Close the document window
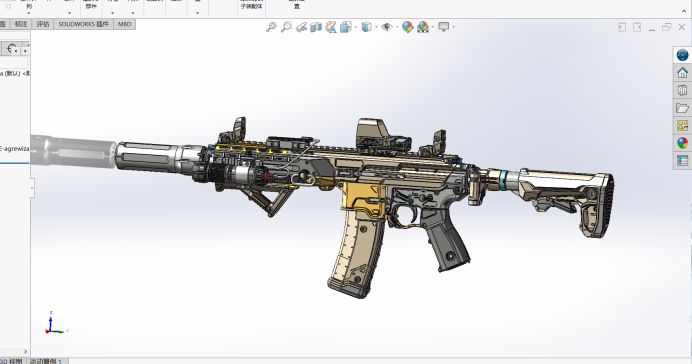The image size is (692, 364). (x=681, y=27)
